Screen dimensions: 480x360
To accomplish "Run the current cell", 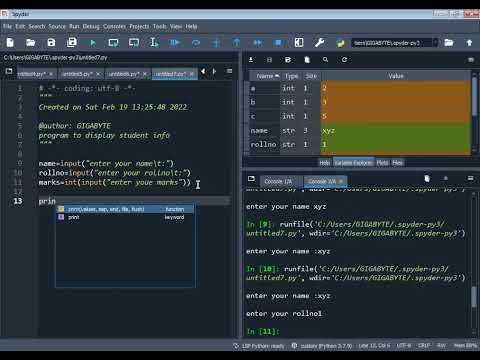I will [113, 43].
